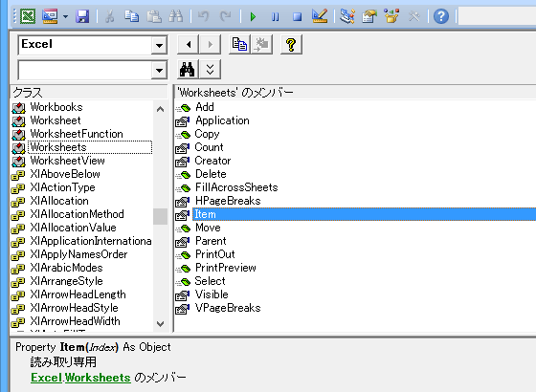Save the project with the floppy icon
The image size is (536, 392).
(82, 16)
